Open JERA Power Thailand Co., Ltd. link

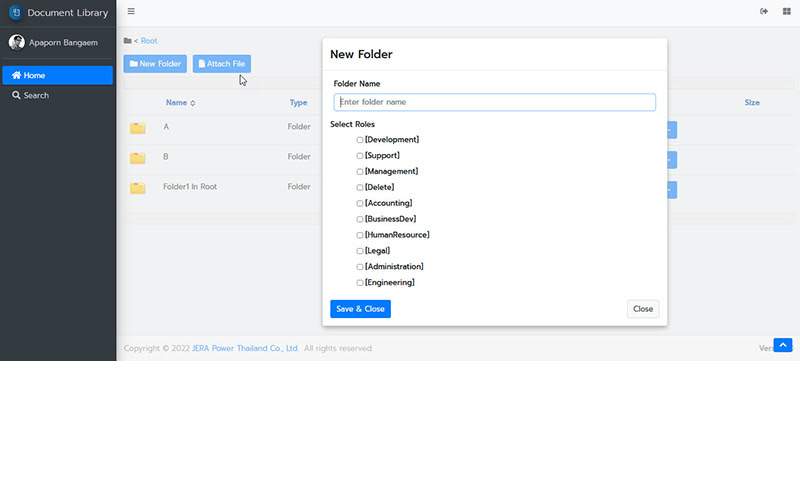coord(245,348)
